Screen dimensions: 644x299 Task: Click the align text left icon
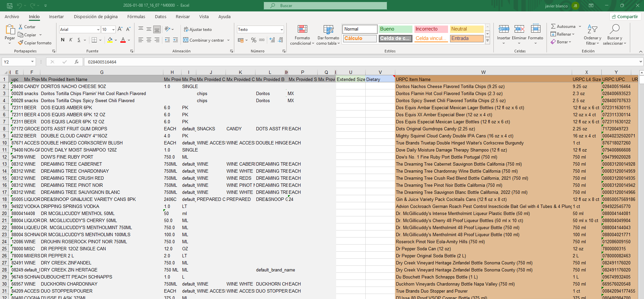141,40
